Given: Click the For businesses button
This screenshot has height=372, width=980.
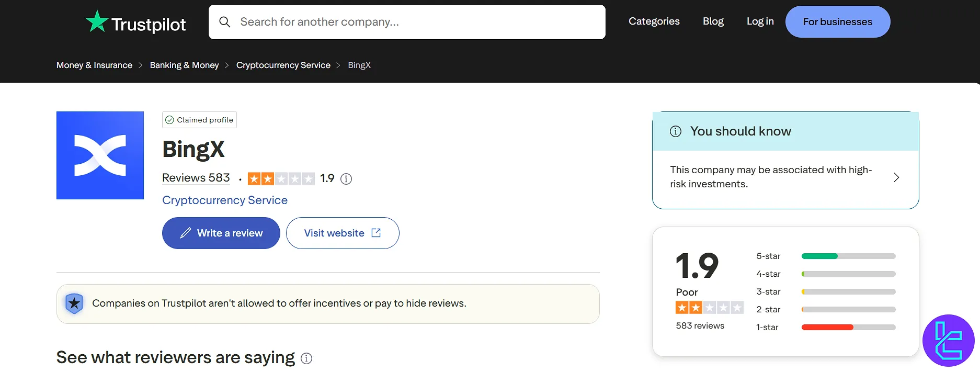Looking at the screenshot, I should coord(837,22).
